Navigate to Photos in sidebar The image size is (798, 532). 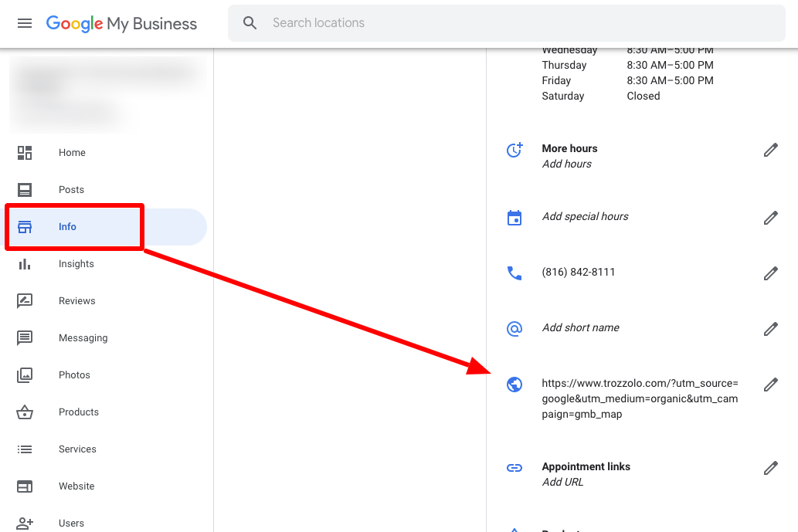pyautogui.click(x=74, y=375)
